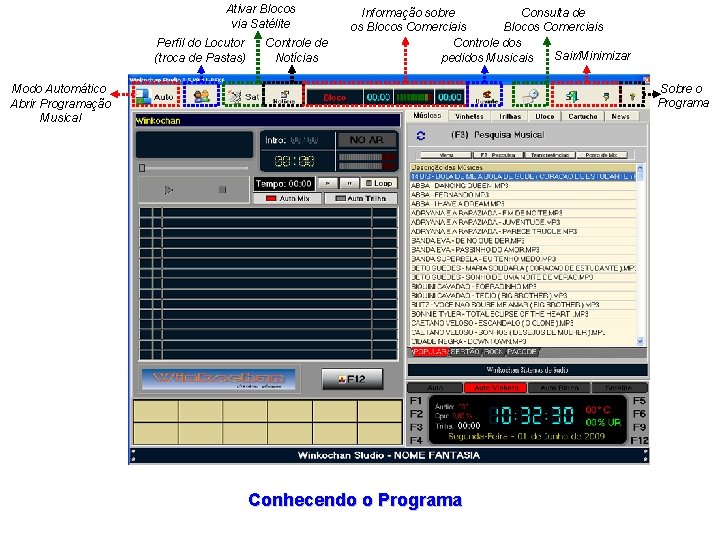The width and height of the screenshot is (720, 540).
Task: Click the small pause button beside Tempo
Action: click(x=349, y=183)
